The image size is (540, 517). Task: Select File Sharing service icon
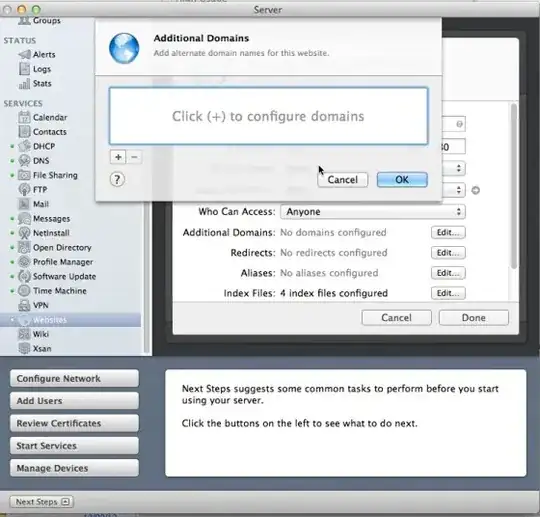(24, 175)
